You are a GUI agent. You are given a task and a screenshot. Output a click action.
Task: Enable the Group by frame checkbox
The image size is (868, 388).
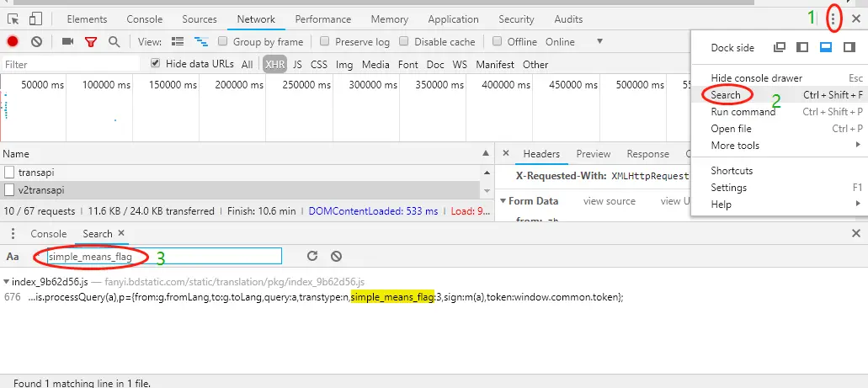tap(222, 41)
